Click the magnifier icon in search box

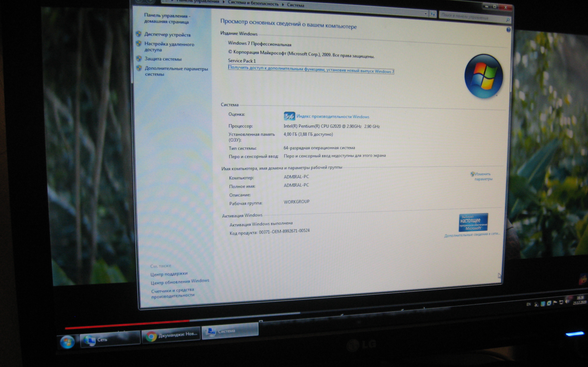(508, 20)
